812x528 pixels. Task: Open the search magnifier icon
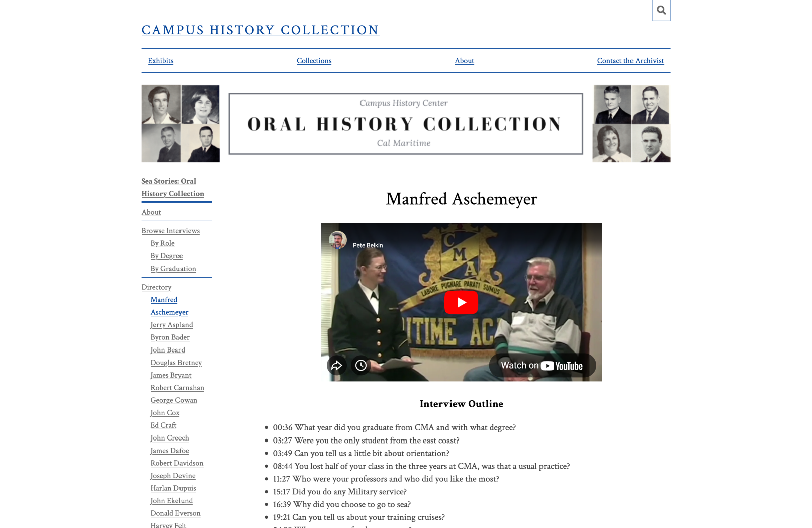pos(661,10)
